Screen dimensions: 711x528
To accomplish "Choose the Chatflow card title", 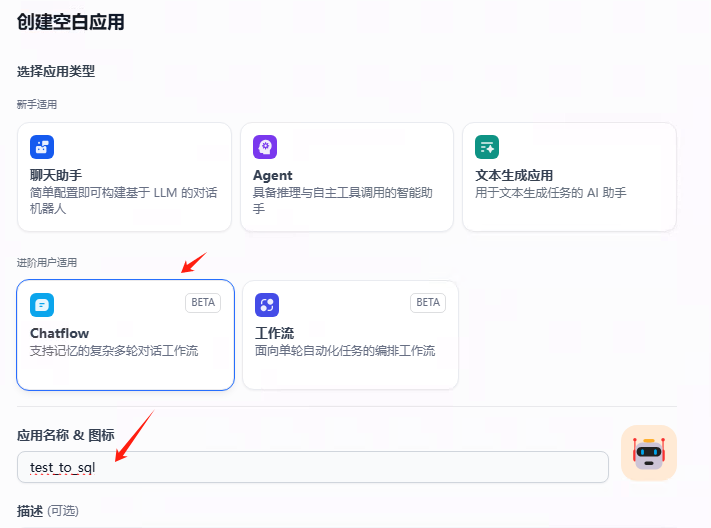I will pyautogui.click(x=59, y=333).
